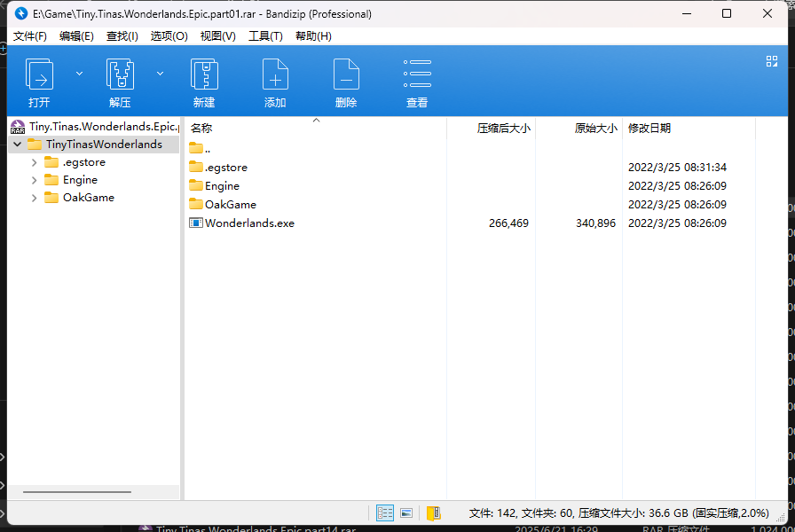
Task: Open the 工具(T) menu
Action: coord(265,36)
